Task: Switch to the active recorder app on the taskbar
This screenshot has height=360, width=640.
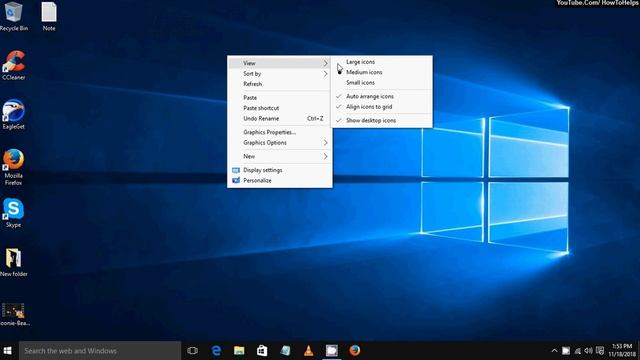Action: click(331, 351)
